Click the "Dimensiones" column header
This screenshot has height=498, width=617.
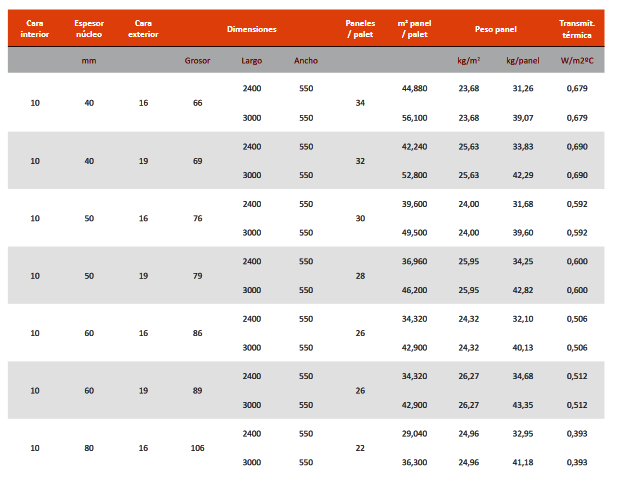point(252,30)
